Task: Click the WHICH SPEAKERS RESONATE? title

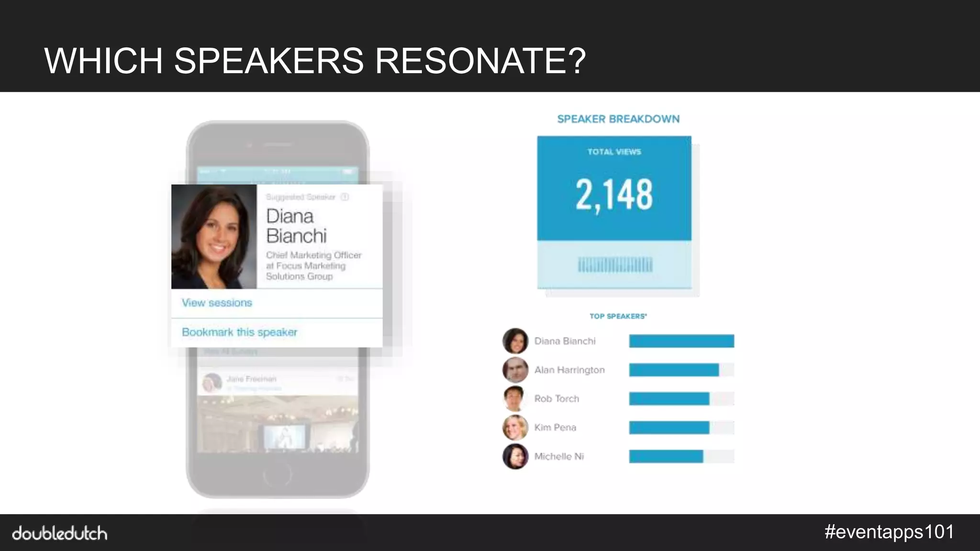Action: [x=315, y=61]
